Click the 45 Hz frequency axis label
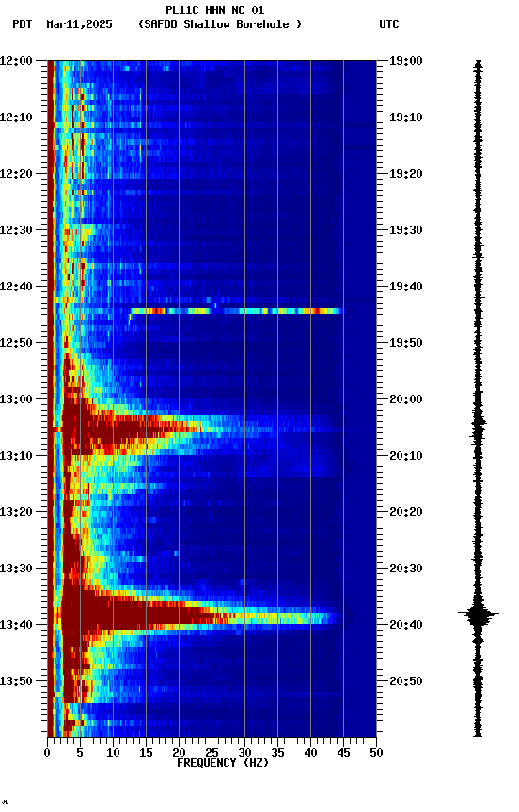 [x=343, y=753]
